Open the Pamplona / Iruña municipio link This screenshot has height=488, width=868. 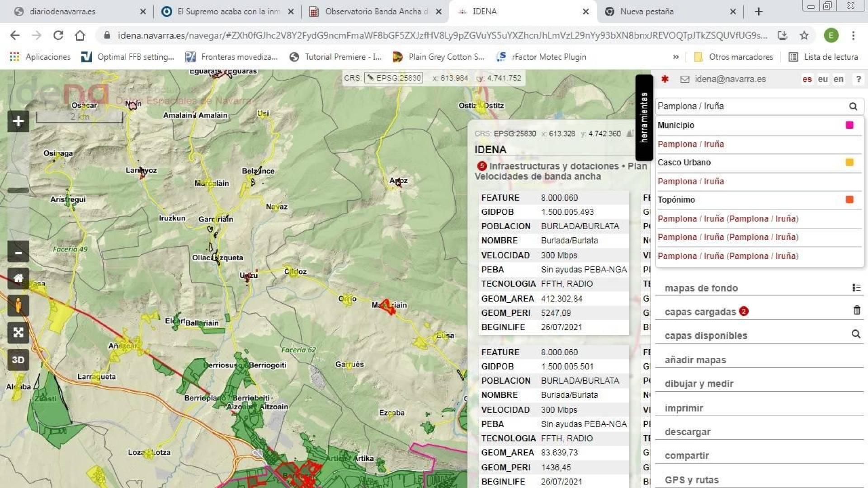tap(690, 144)
